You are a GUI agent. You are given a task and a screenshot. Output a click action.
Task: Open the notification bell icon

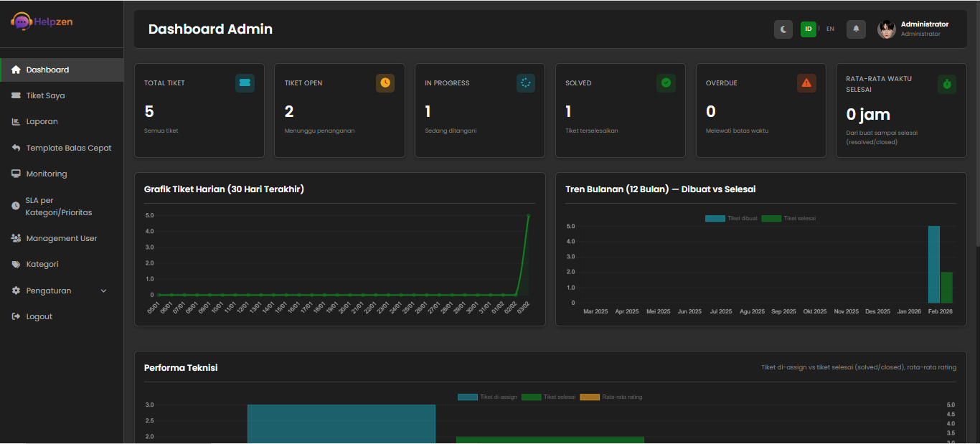(x=855, y=29)
